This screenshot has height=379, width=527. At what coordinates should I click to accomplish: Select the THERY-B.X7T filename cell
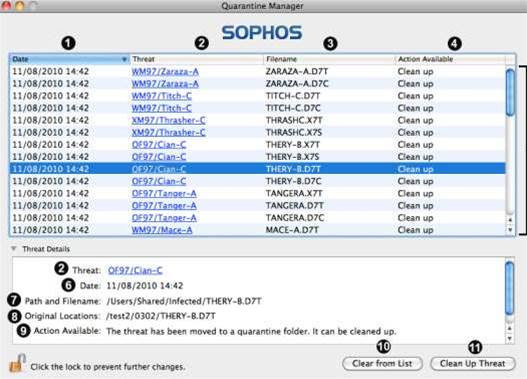point(293,144)
